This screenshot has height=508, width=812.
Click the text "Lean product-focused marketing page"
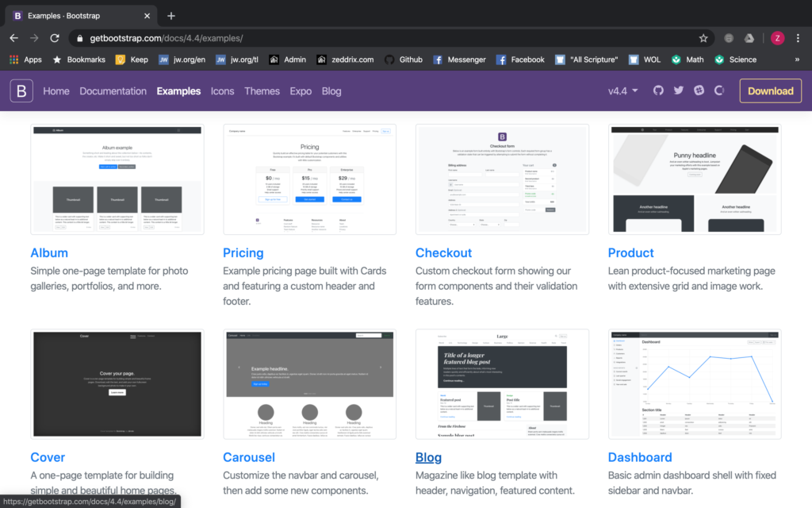(691, 271)
